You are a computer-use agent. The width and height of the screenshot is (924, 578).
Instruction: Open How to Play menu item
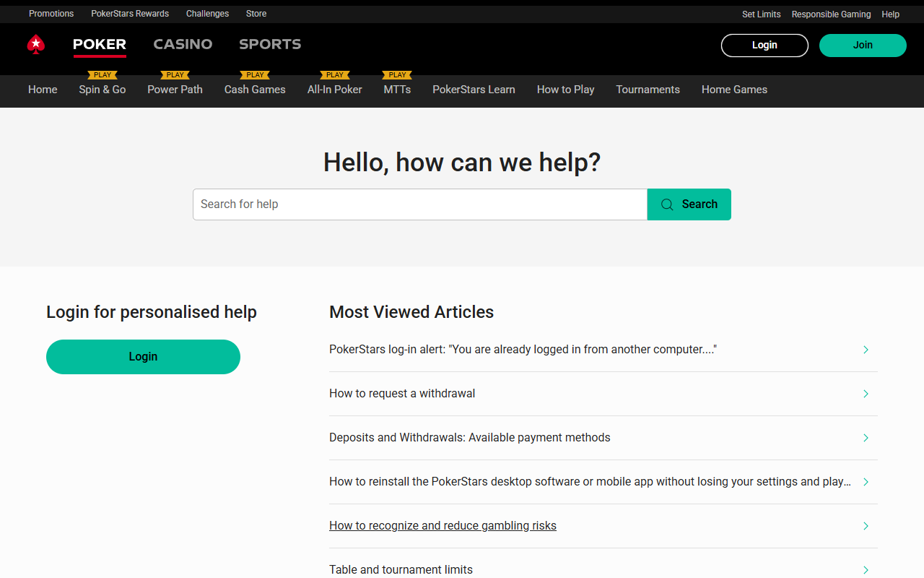tap(565, 90)
